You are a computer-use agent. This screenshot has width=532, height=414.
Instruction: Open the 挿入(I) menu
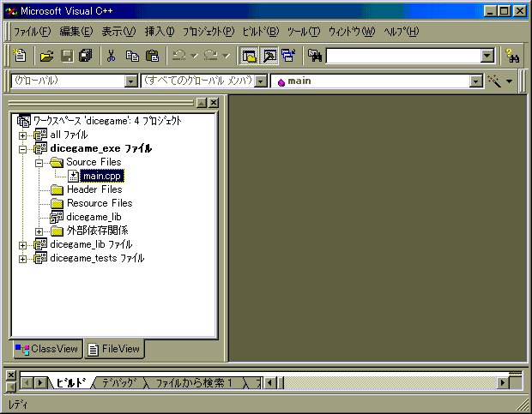point(160,32)
